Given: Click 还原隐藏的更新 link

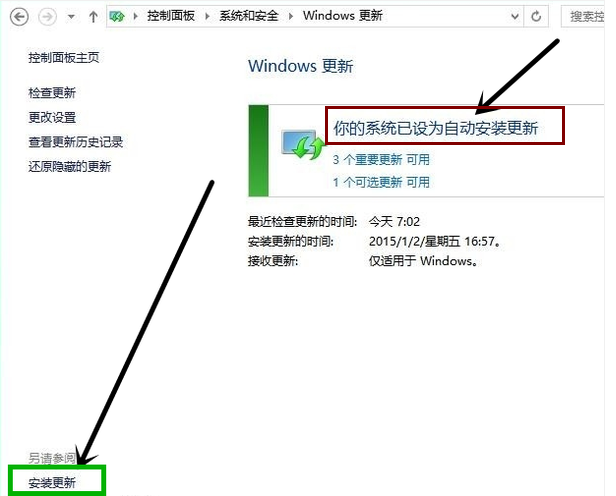Looking at the screenshot, I should [70, 166].
